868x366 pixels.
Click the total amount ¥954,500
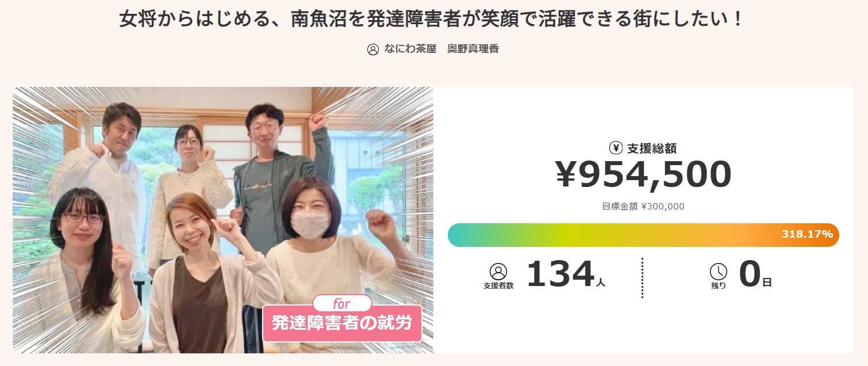[643, 175]
